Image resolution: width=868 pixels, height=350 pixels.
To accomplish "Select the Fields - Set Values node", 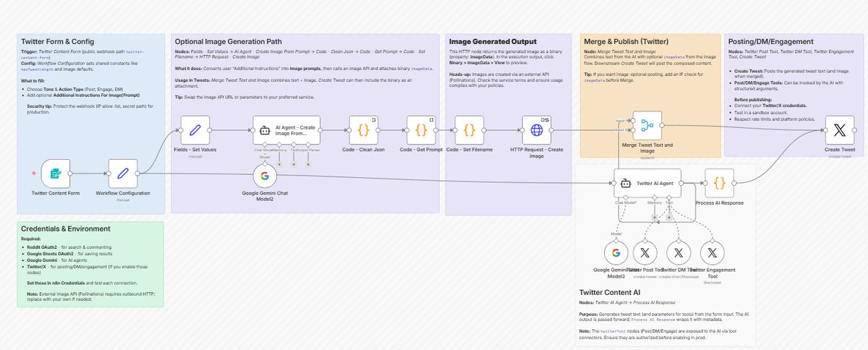I will [x=195, y=130].
